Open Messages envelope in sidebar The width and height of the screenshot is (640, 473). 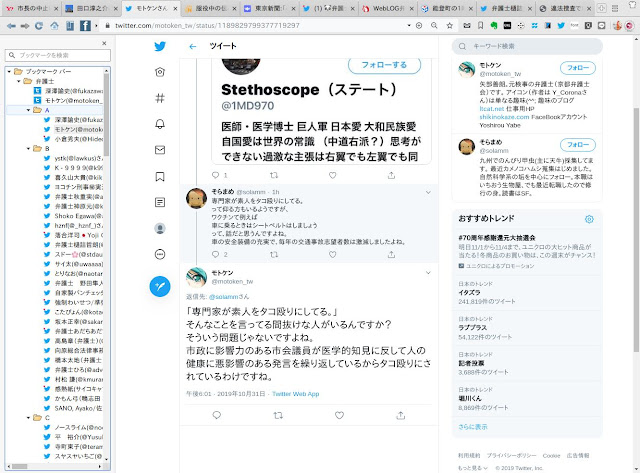pos(160,150)
